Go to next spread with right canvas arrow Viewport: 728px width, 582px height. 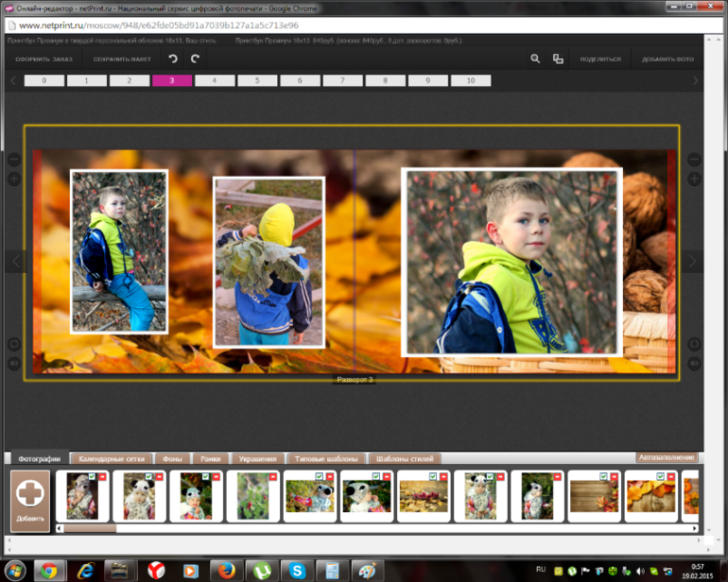point(693,261)
